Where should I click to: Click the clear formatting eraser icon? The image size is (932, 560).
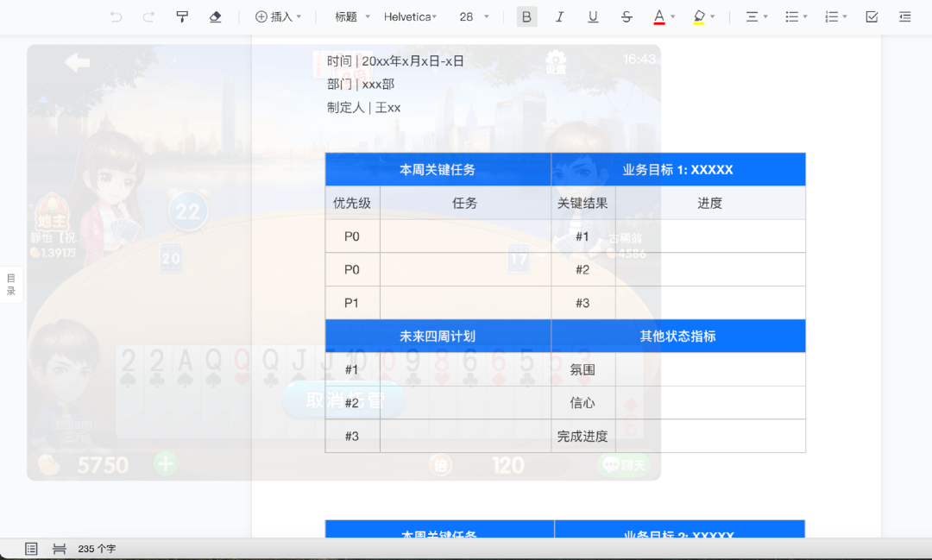tap(215, 16)
